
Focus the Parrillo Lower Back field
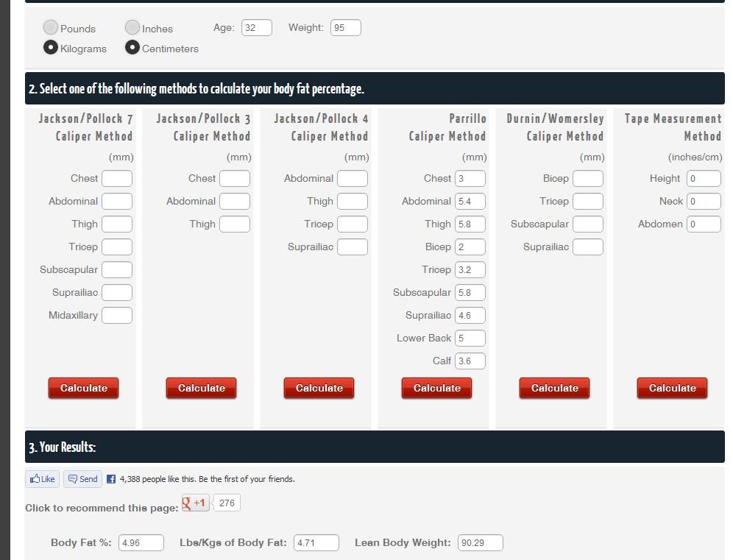coord(470,339)
